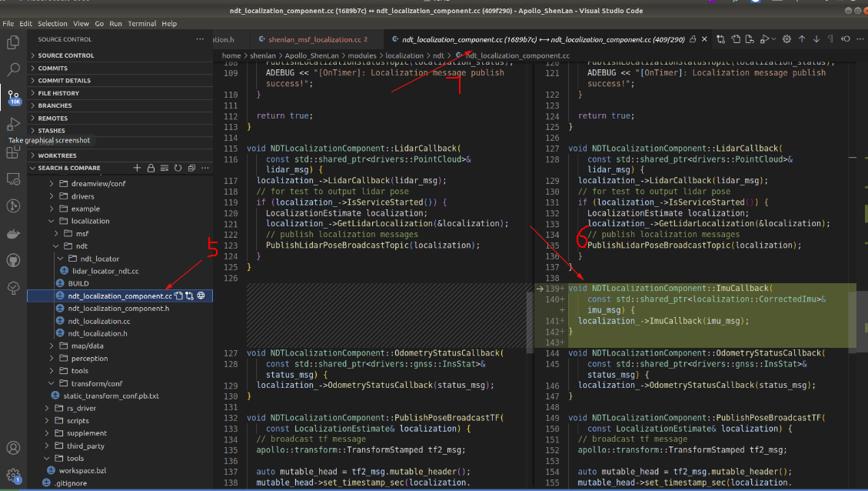868x491 pixels.
Task: Click the run and debug play icon
Action: [x=764, y=39]
